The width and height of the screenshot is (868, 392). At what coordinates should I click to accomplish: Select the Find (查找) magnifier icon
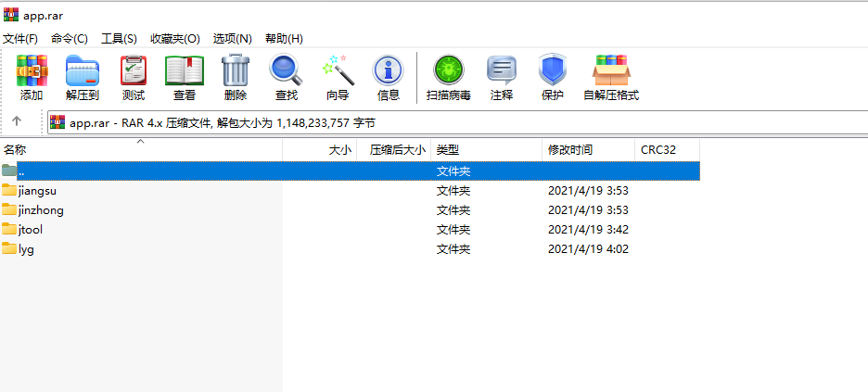(x=286, y=76)
